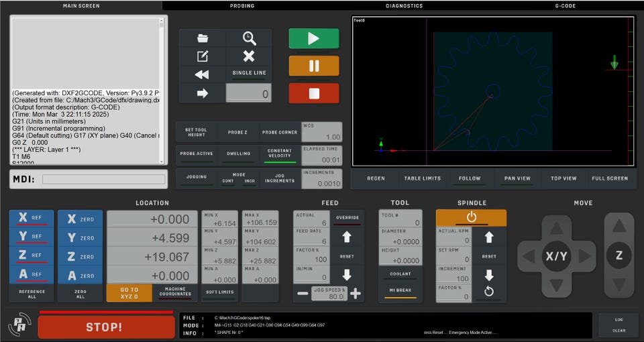Close the loaded G-code with X icon
The height and width of the screenshot is (342, 644).
pyautogui.click(x=249, y=56)
